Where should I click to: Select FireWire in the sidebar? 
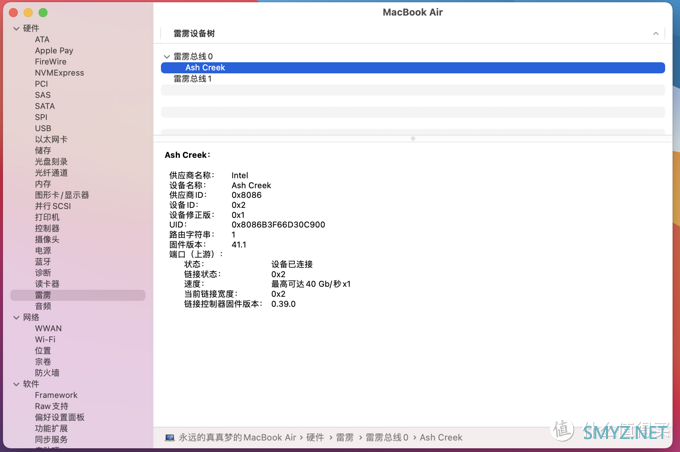tap(50, 62)
